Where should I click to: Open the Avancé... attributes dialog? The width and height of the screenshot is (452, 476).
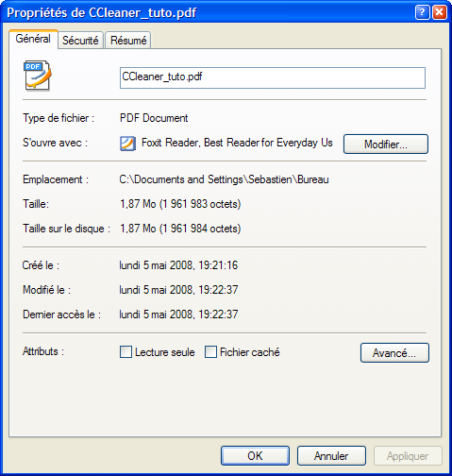pyautogui.click(x=394, y=353)
